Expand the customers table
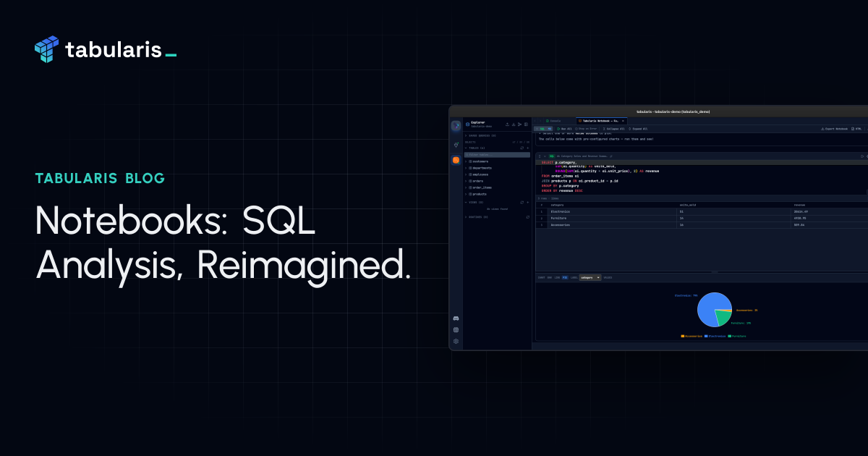Viewport: 868px width, 456px height. point(466,161)
